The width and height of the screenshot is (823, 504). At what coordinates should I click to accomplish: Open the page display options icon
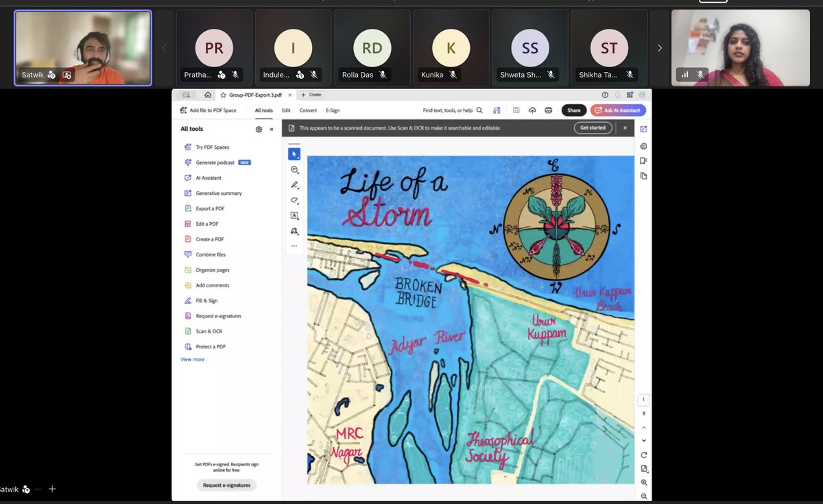pyautogui.click(x=643, y=468)
